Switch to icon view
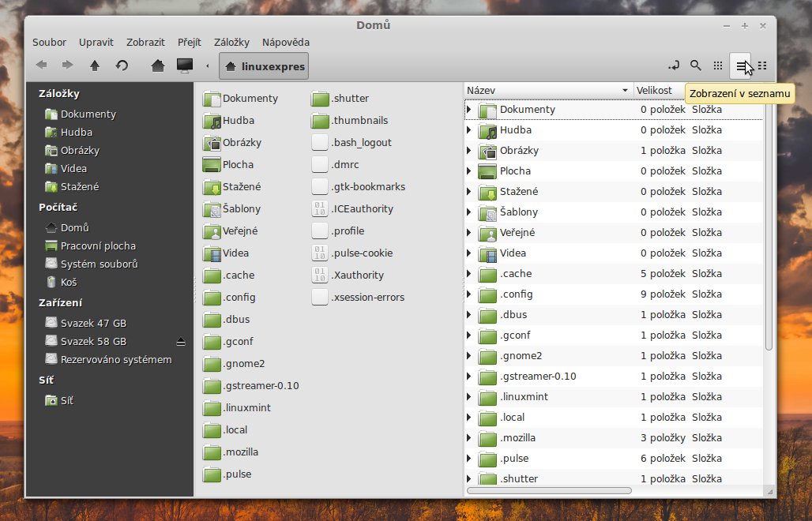This screenshot has width=812, height=521. point(718,66)
